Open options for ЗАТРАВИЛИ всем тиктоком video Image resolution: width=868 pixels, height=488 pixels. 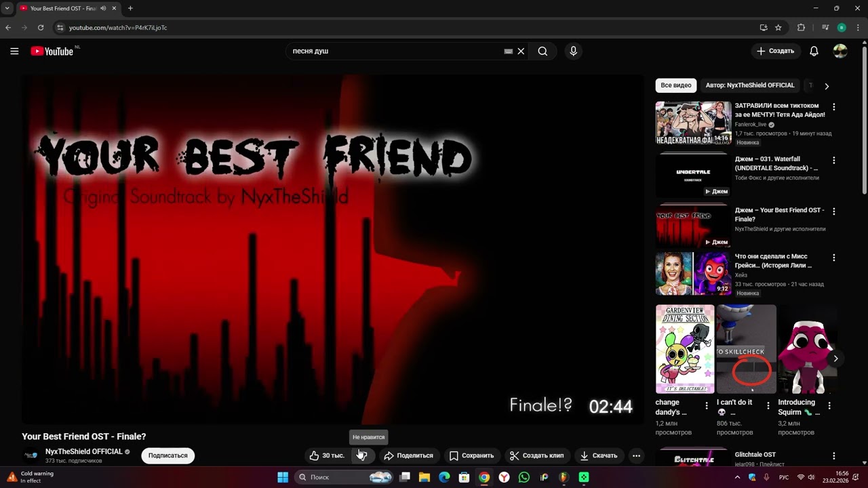click(x=834, y=107)
